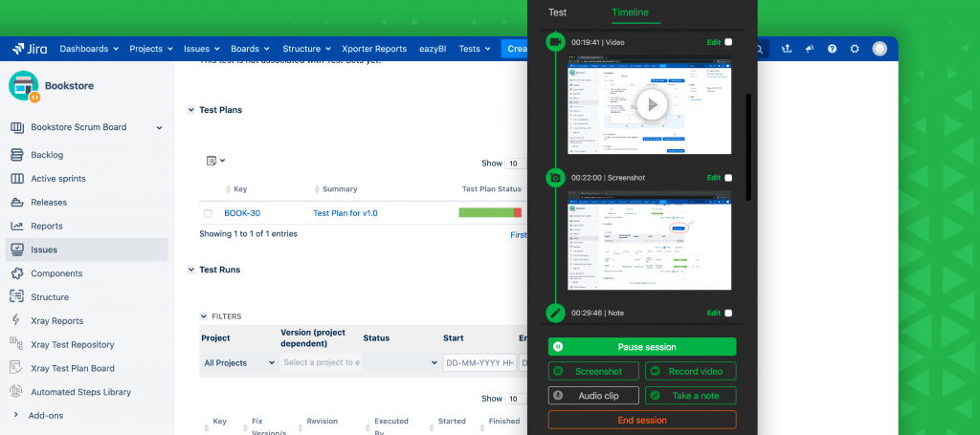This screenshot has width=980, height=435.
Task: Open eazyBI menu item
Action: [x=431, y=49]
